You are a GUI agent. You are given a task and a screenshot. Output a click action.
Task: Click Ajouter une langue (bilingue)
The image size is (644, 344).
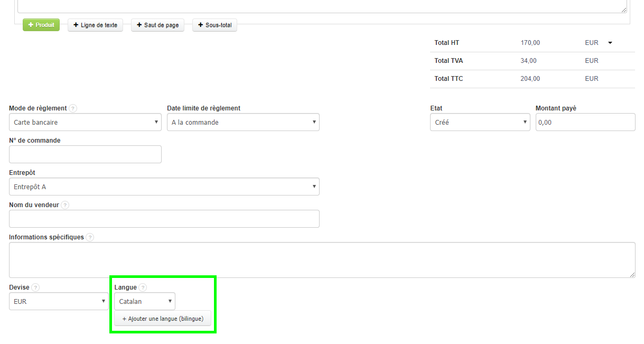163,319
